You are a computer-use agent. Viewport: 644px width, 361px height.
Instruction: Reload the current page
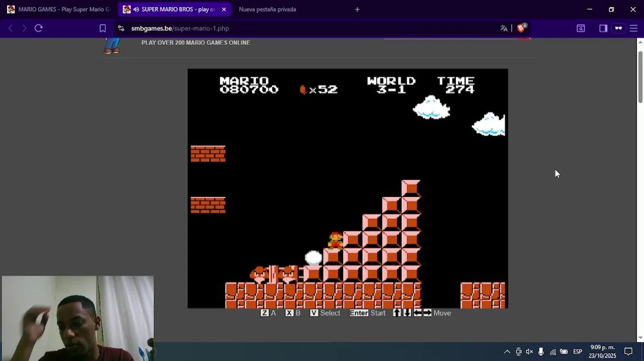click(x=39, y=29)
